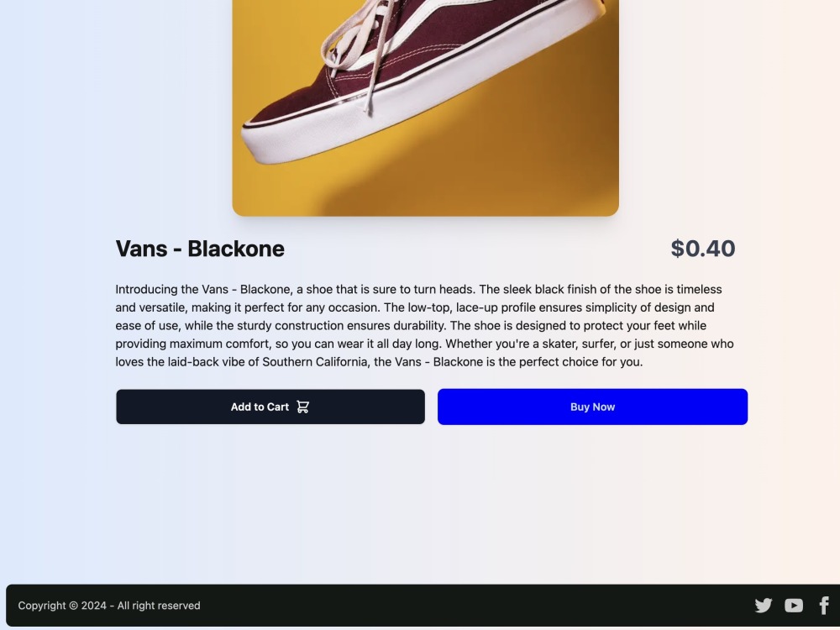Viewport: 840px width, 630px height.
Task: Click the Vans shoe product photo
Action: click(x=425, y=108)
